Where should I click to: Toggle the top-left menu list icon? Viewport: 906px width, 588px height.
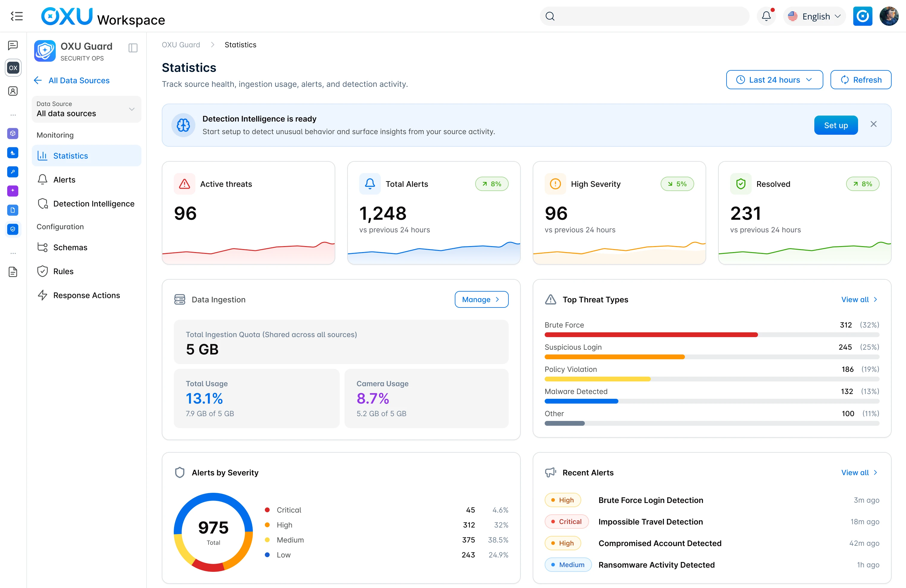[x=16, y=16]
